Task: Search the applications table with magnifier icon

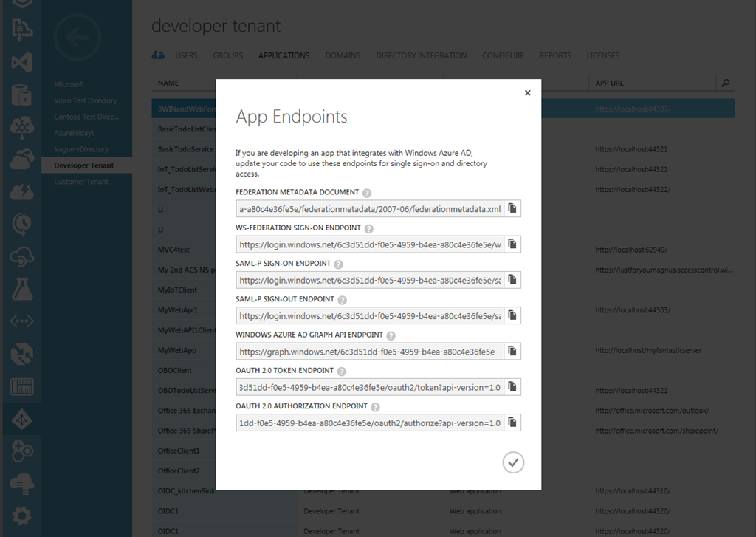Action: (x=726, y=83)
